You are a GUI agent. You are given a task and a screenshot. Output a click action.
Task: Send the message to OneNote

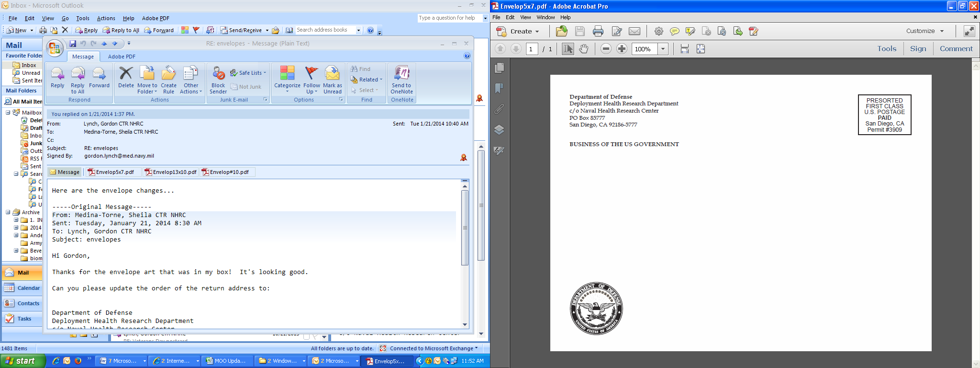pos(401,80)
